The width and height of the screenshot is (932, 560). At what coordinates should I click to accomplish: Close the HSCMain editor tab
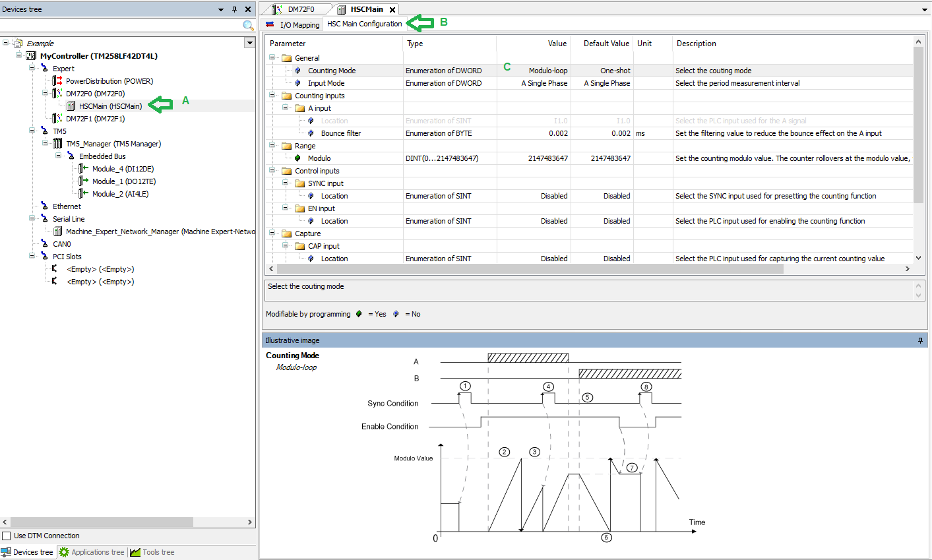click(x=392, y=9)
